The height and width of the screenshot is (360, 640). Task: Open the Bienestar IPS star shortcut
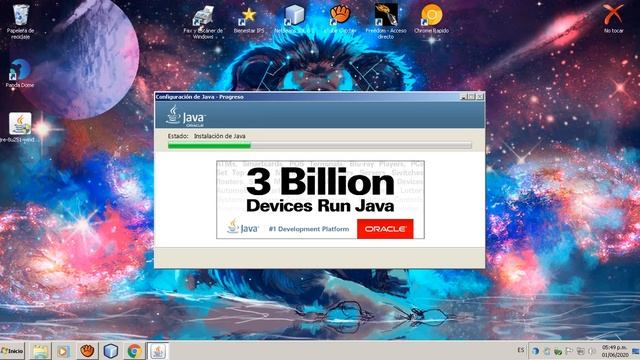point(249,20)
